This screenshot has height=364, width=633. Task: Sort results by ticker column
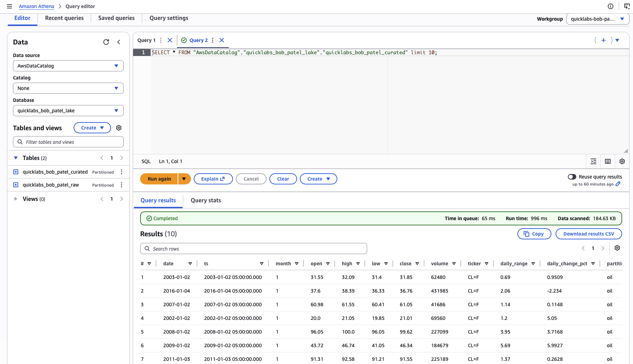[x=487, y=264]
